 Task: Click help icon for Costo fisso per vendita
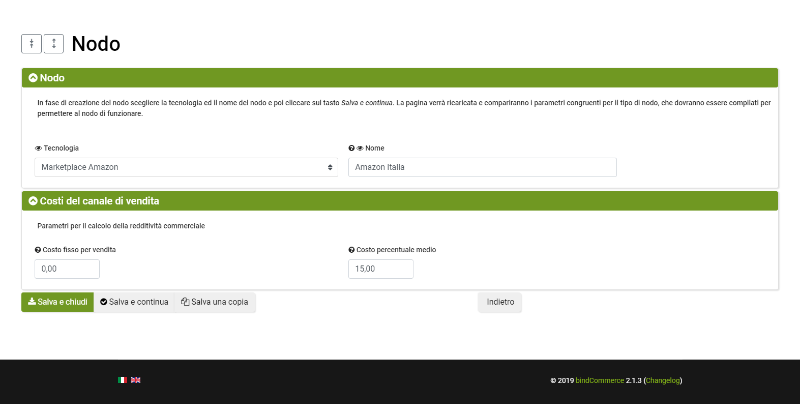(x=38, y=250)
